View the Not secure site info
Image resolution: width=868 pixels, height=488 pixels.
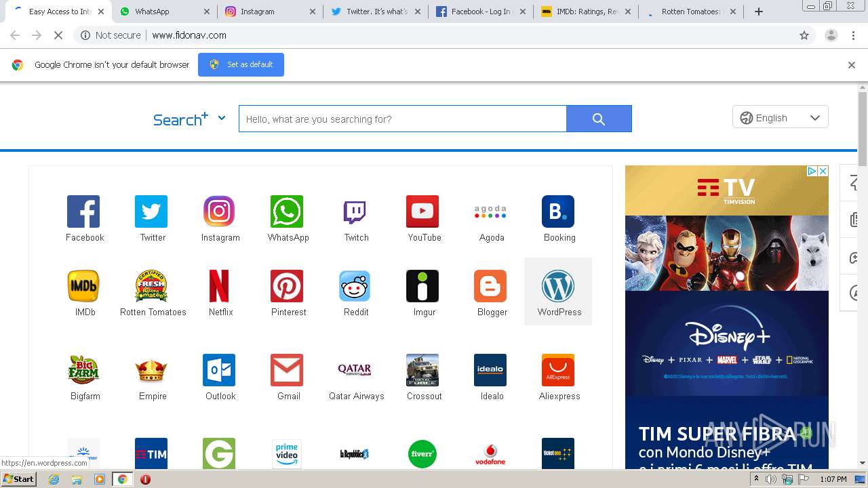(x=111, y=35)
